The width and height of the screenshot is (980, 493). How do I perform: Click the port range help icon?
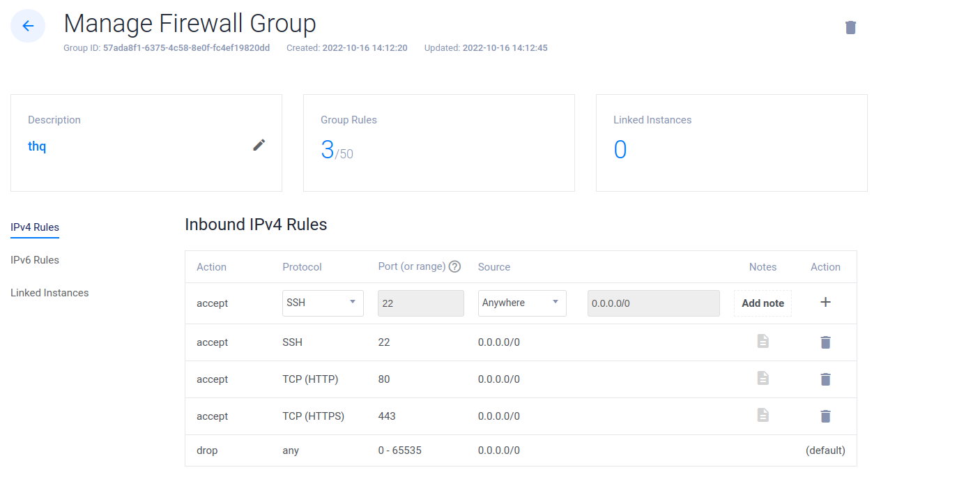pyautogui.click(x=455, y=266)
